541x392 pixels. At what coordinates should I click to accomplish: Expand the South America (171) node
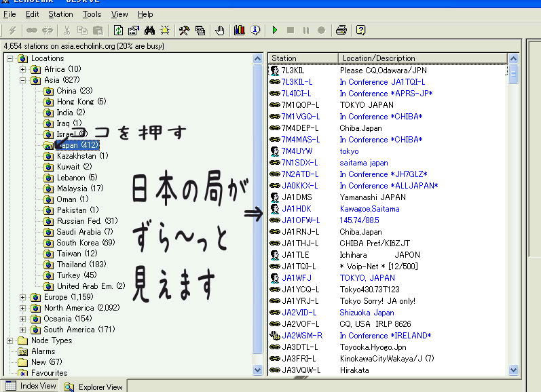coord(23,330)
